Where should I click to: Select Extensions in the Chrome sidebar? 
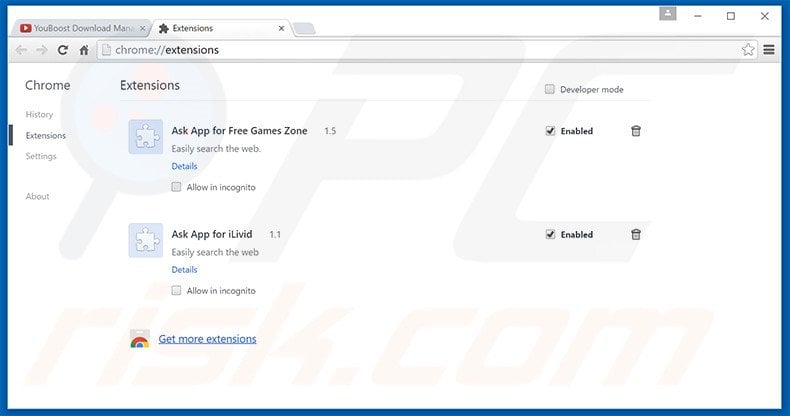point(46,135)
